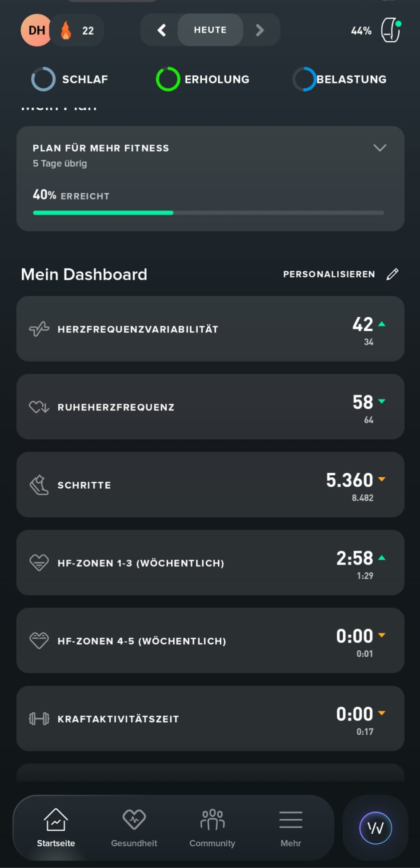The height and width of the screenshot is (868, 420).
Task: Open the Schlaf ring indicator
Action: coord(44,79)
